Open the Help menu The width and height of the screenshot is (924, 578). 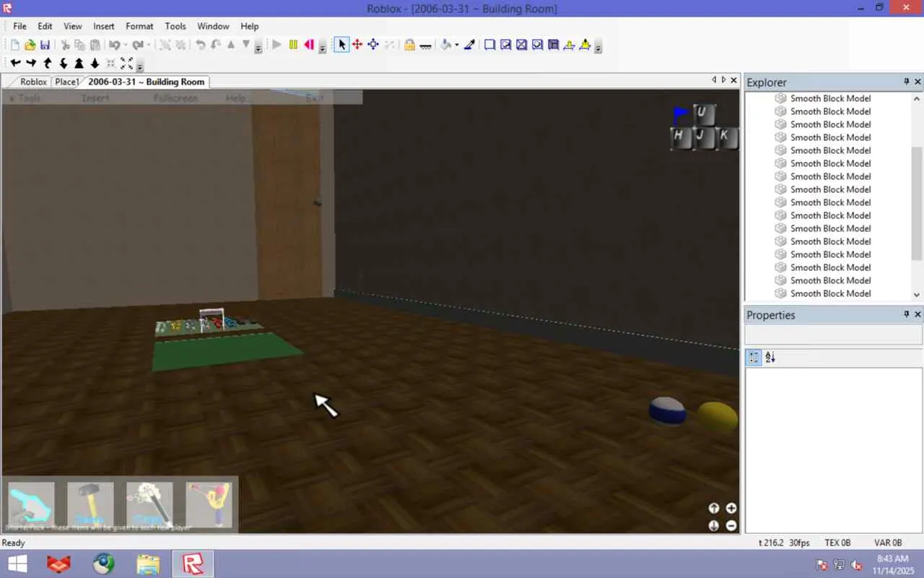(x=250, y=26)
